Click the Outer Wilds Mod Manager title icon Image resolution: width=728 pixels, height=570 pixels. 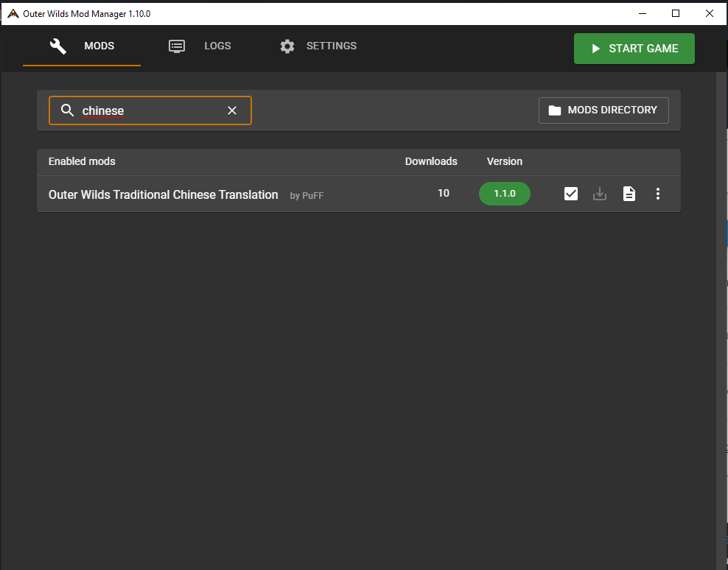coord(13,13)
